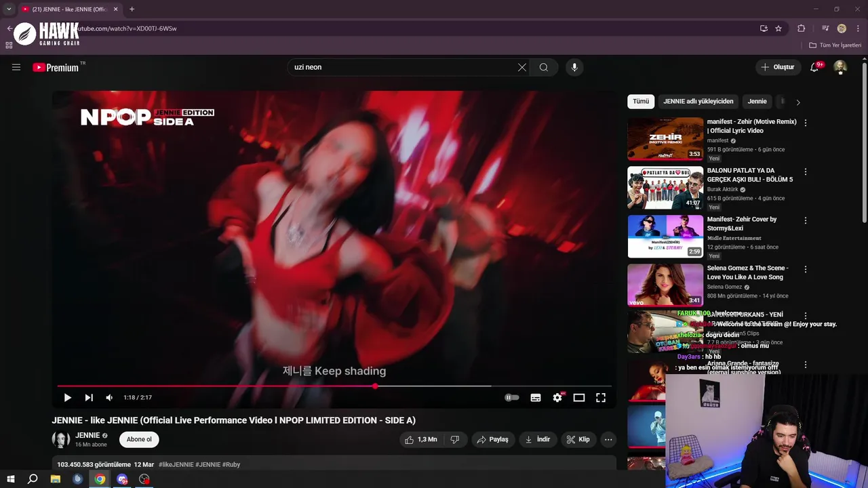Toggle the autoplay switch in player
Image resolution: width=868 pixels, height=488 pixels.
(x=512, y=398)
